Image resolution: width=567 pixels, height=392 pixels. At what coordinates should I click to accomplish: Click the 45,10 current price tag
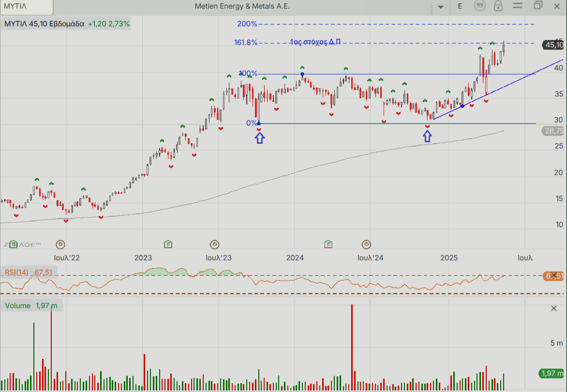pyautogui.click(x=553, y=45)
